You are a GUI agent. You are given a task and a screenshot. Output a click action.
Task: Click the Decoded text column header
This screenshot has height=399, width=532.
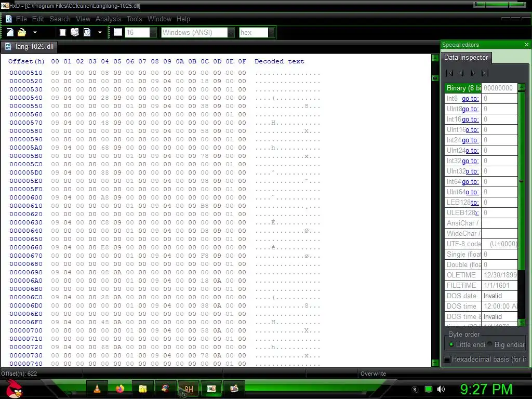pos(279,61)
